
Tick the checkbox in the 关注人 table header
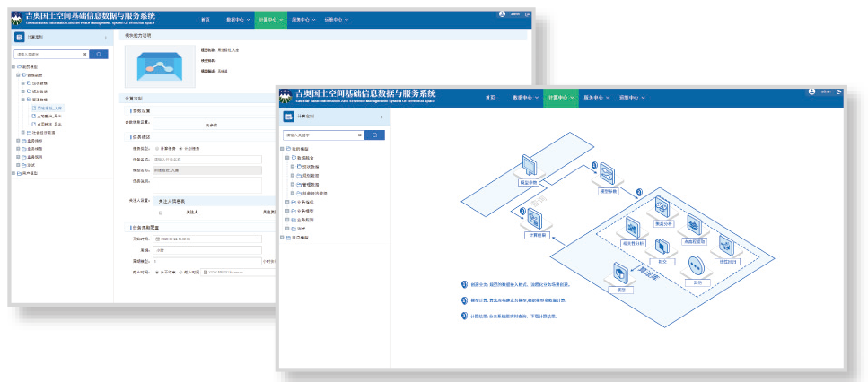click(x=161, y=213)
